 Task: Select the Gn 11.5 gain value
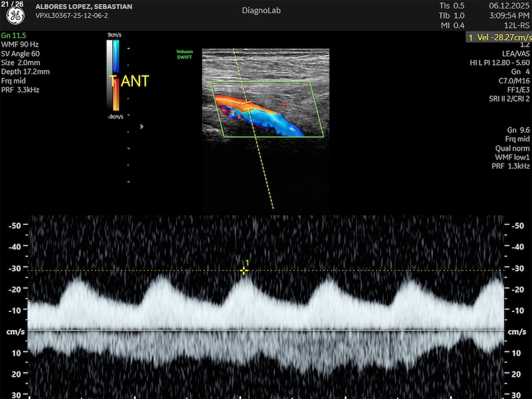coord(15,35)
